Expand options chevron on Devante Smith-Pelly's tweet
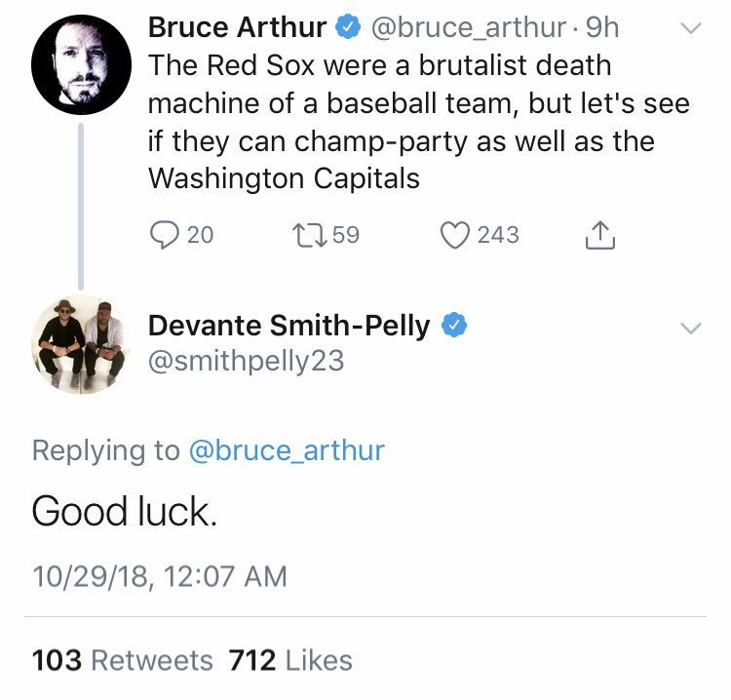Image resolution: width=731 pixels, height=700 pixels. pyautogui.click(x=689, y=329)
